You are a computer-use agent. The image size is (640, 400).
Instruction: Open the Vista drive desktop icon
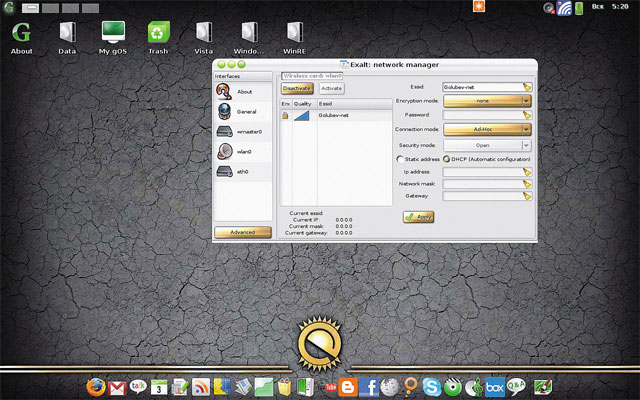coord(204,38)
